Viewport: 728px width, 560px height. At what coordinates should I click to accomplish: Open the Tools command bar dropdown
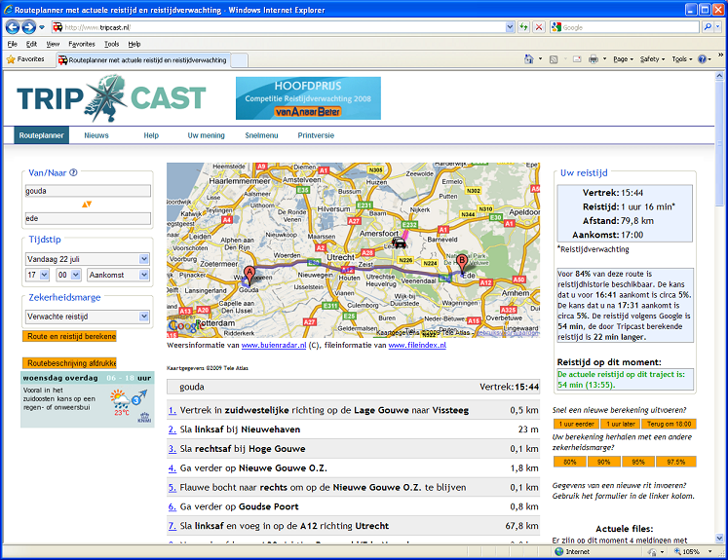[x=682, y=59]
